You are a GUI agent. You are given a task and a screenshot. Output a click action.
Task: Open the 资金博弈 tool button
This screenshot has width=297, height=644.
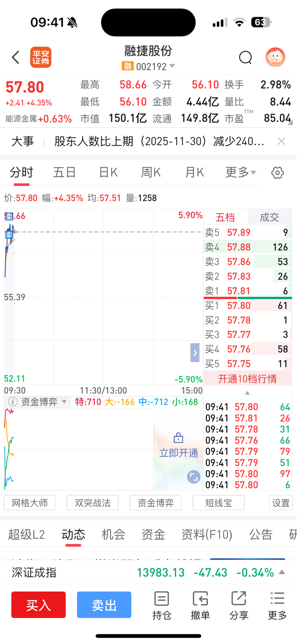[x=156, y=503]
